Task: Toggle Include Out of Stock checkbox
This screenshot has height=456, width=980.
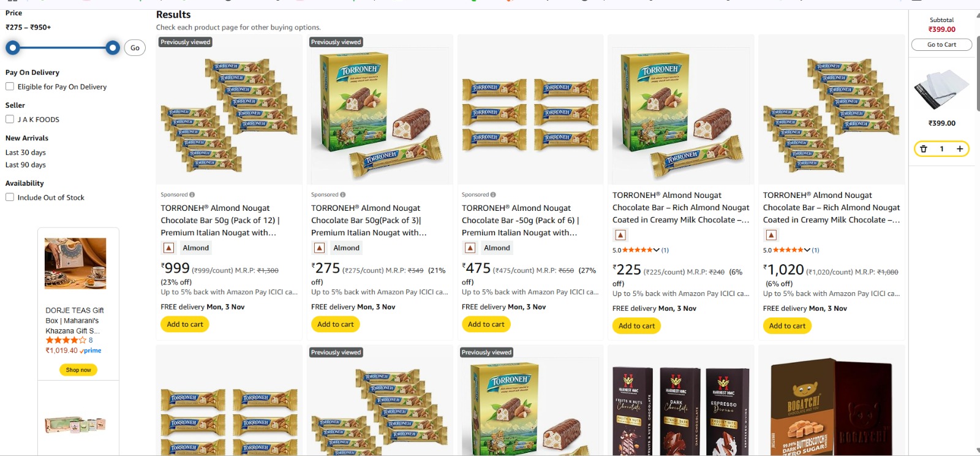Action: click(10, 197)
